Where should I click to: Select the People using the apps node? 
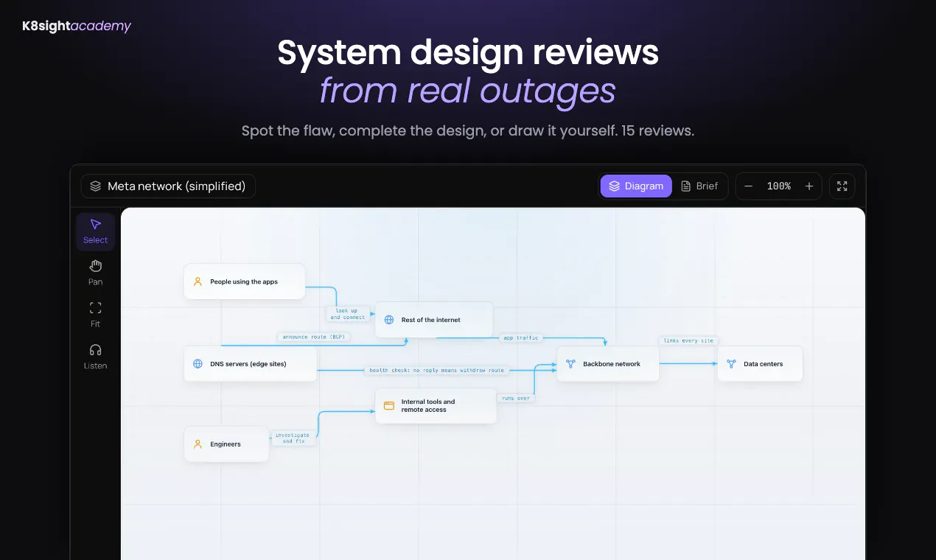point(245,281)
